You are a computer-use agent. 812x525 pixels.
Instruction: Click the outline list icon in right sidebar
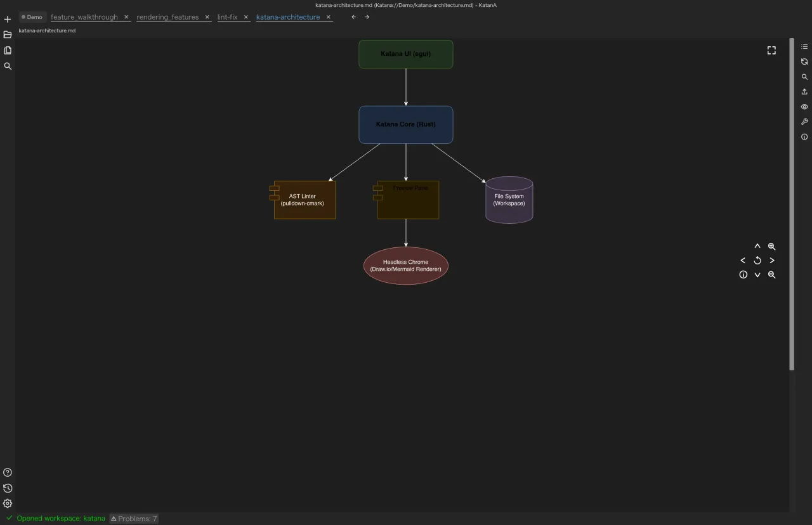(804, 46)
